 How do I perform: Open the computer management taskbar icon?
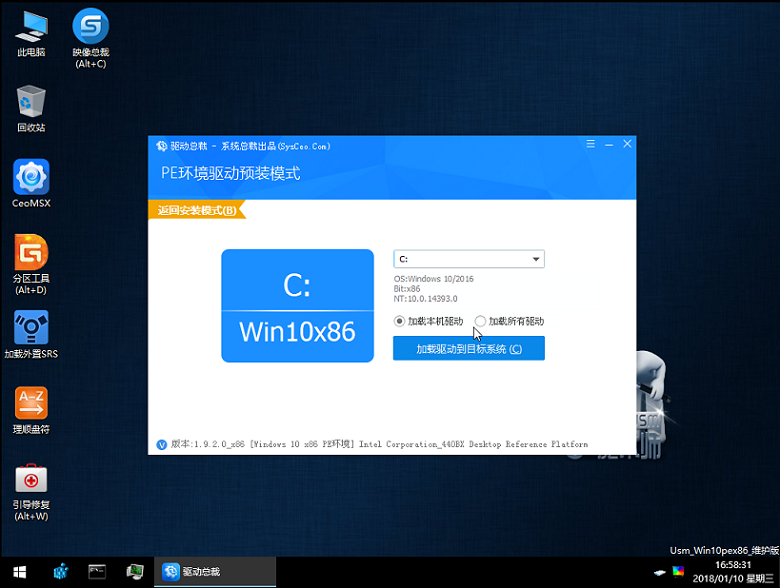point(135,572)
